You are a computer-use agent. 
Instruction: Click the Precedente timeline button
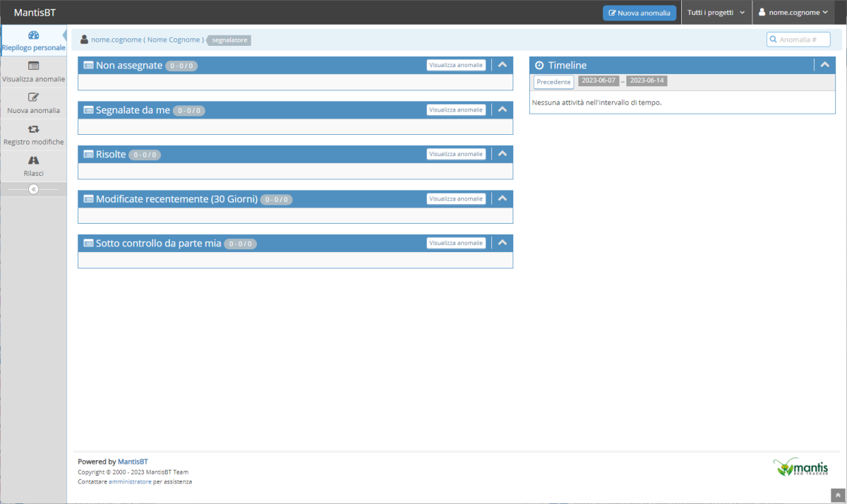[553, 82]
